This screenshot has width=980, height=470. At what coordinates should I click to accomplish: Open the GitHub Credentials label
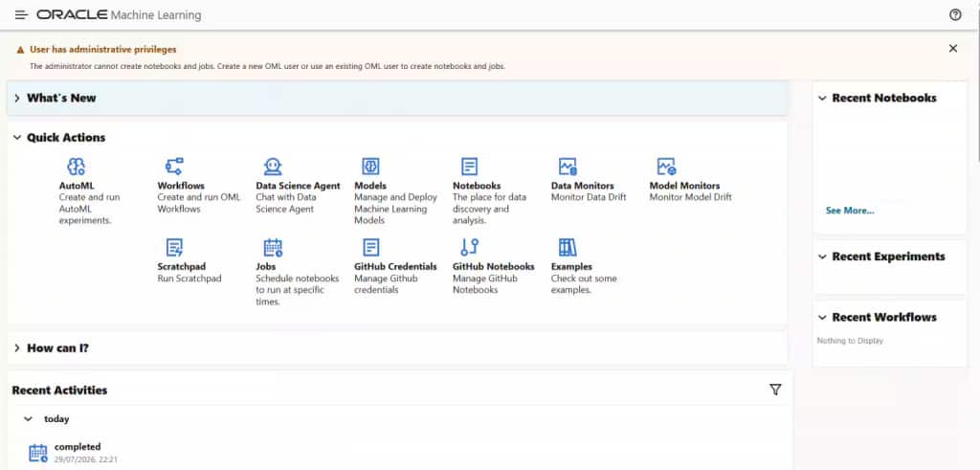pos(395,266)
